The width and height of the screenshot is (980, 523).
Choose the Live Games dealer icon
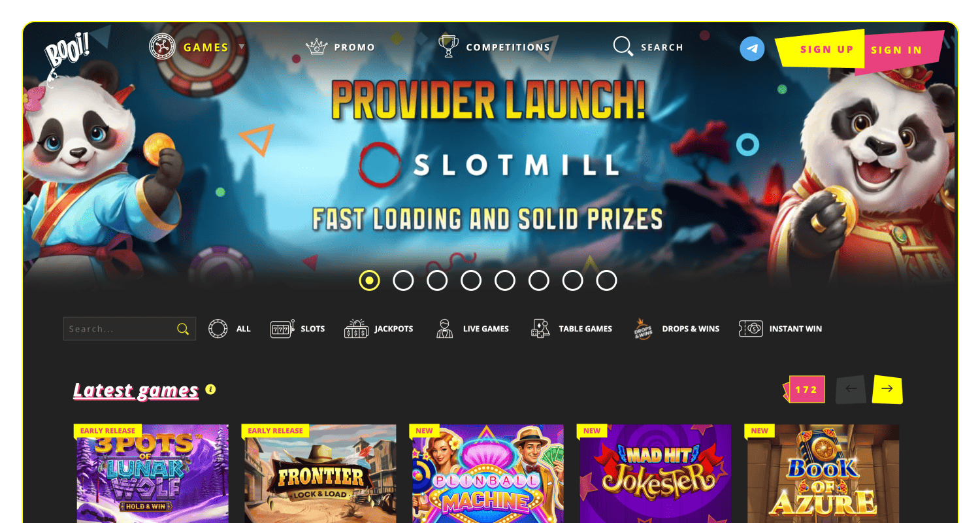(x=445, y=329)
